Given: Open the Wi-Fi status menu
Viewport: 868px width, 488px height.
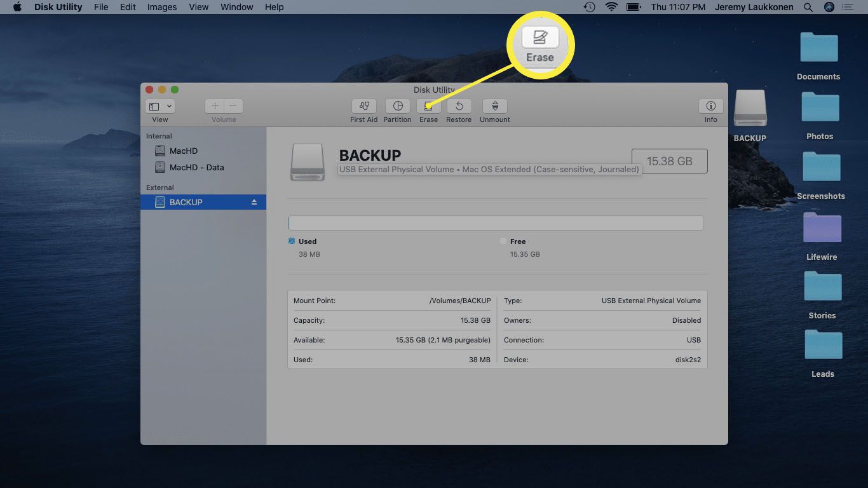Looking at the screenshot, I should [x=611, y=7].
